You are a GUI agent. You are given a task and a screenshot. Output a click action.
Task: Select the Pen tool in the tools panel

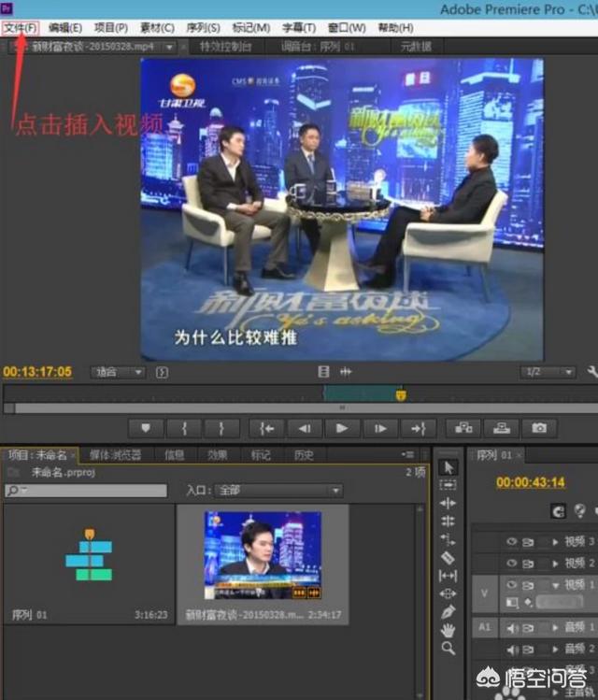click(x=448, y=611)
